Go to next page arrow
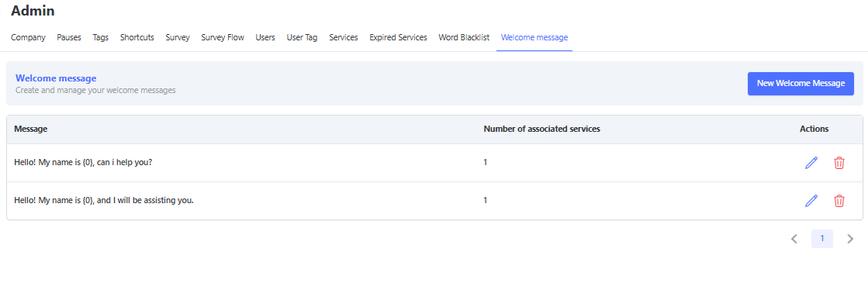Screen dimensions: 868x290 coord(850,239)
